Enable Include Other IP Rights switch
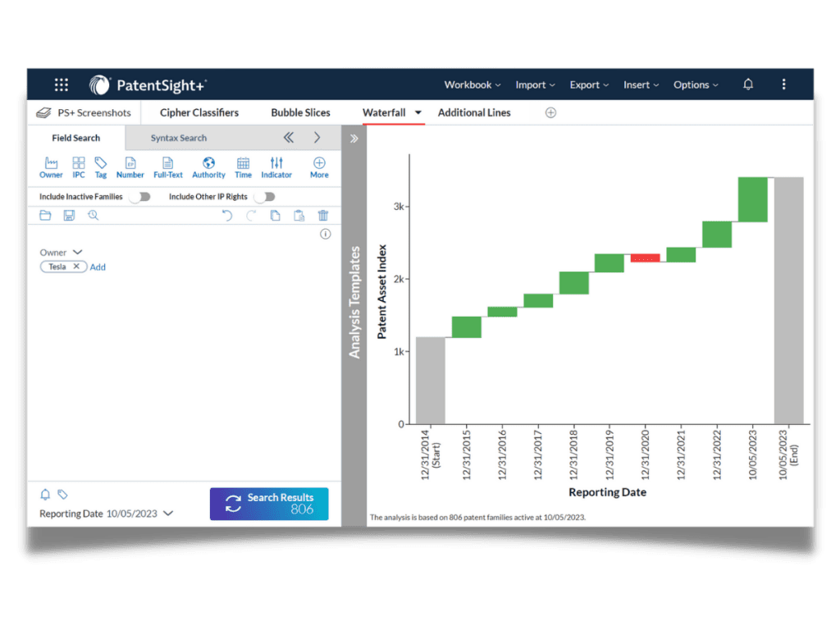 tap(264, 197)
